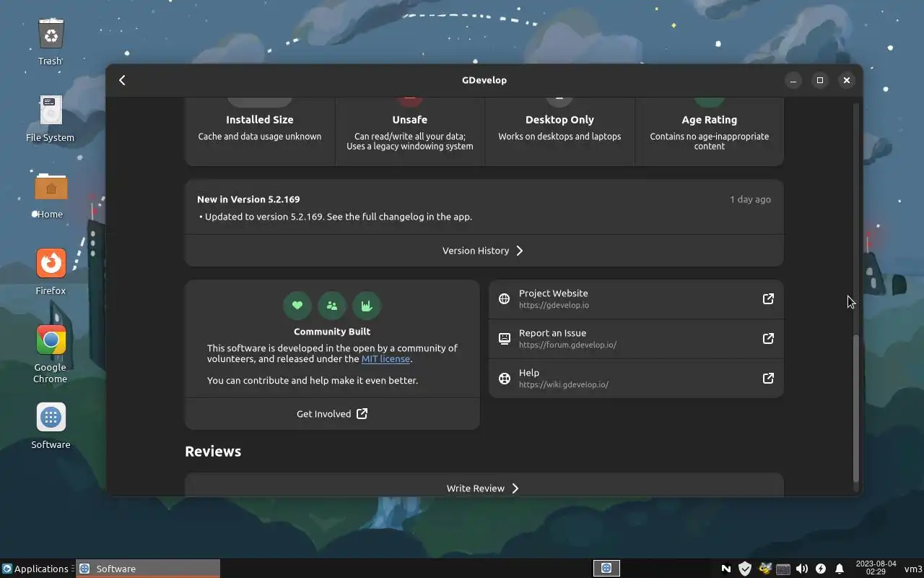This screenshot has width=924, height=578.
Task: Click the window's vertical scrollbar thumb
Action: pos(856,408)
